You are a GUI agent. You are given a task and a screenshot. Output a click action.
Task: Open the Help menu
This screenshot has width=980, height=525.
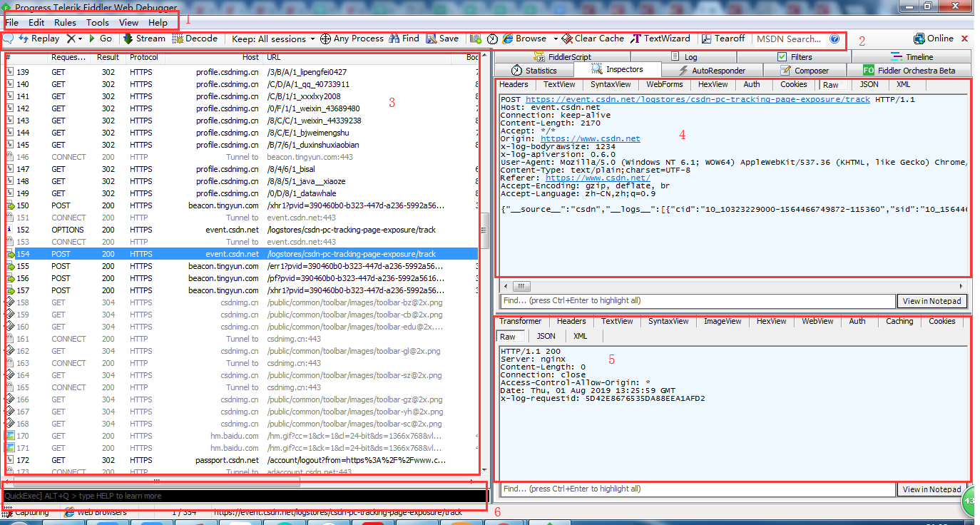pyautogui.click(x=158, y=22)
